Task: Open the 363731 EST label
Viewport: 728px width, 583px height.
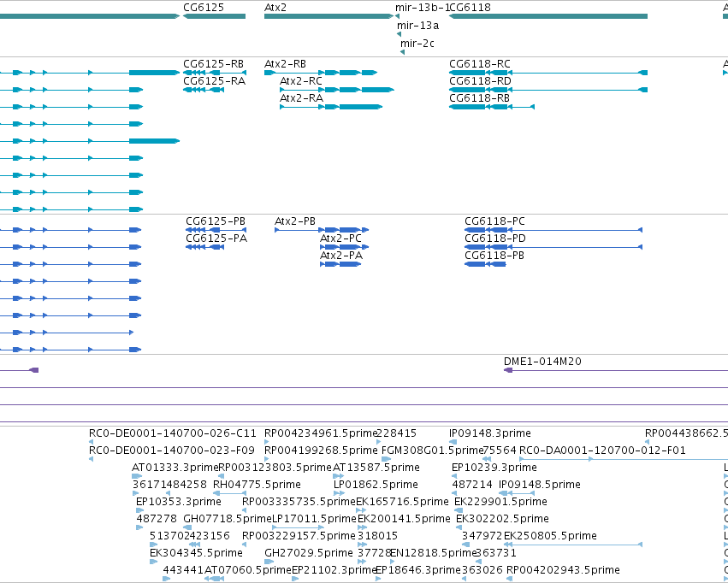Action: [x=496, y=553]
